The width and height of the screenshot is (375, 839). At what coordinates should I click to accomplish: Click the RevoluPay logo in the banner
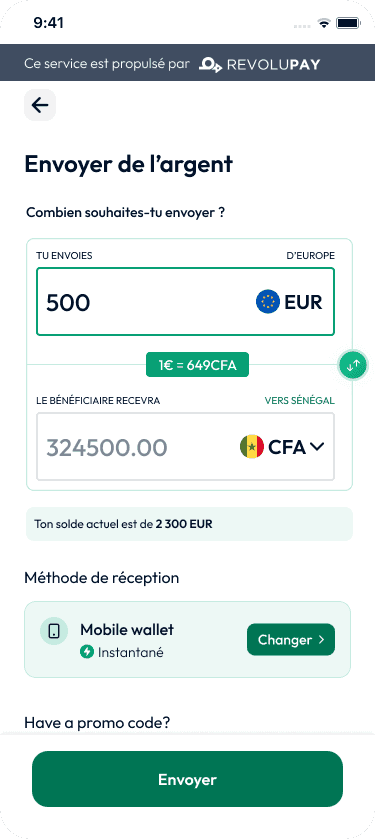(259, 65)
